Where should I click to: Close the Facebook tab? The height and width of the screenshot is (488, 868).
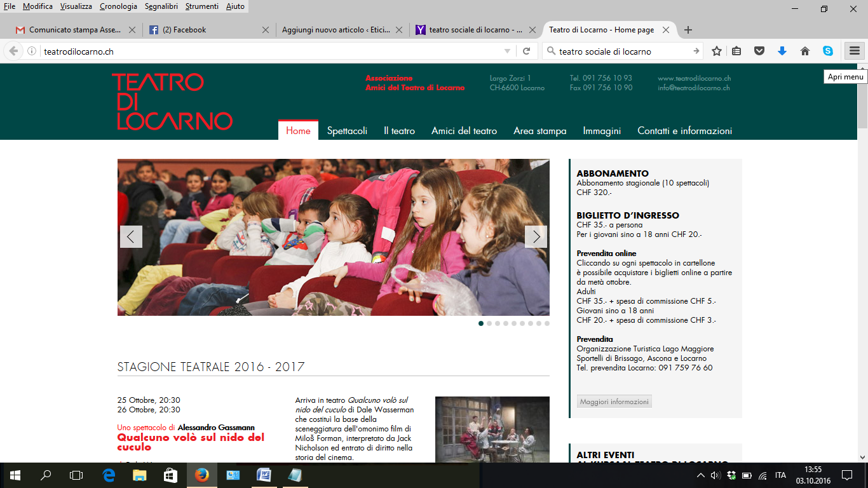click(265, 30)
